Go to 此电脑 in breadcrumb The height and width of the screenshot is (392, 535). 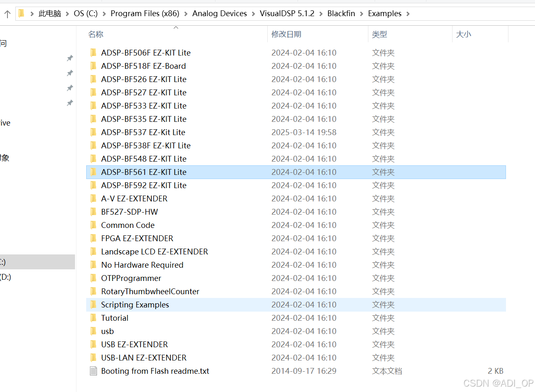click(50, 14)
